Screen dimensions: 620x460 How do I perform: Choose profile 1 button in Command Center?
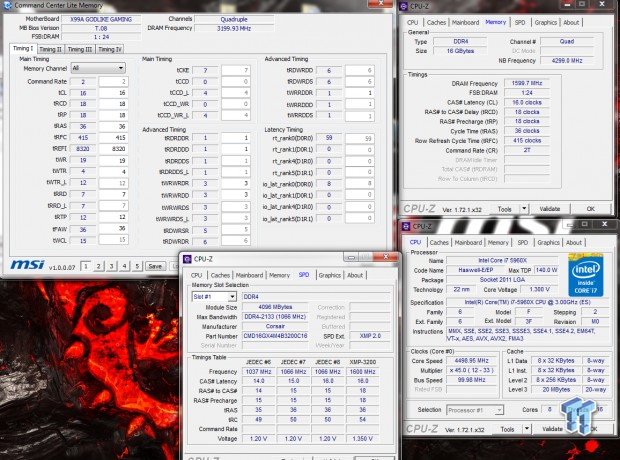click(x=86, y=266)
